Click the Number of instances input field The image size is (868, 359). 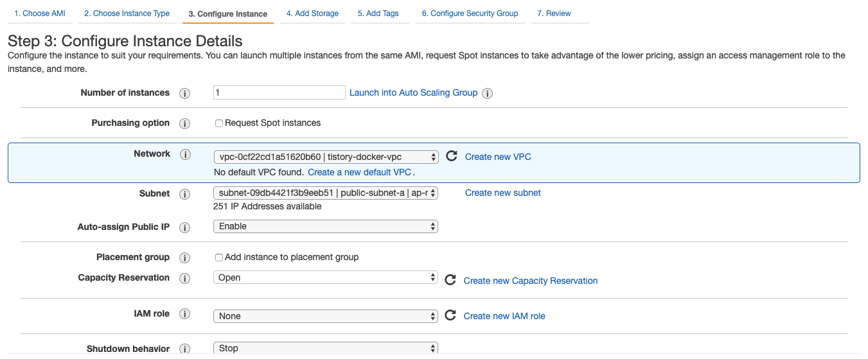pyautogui.click(x=279, y=92)
